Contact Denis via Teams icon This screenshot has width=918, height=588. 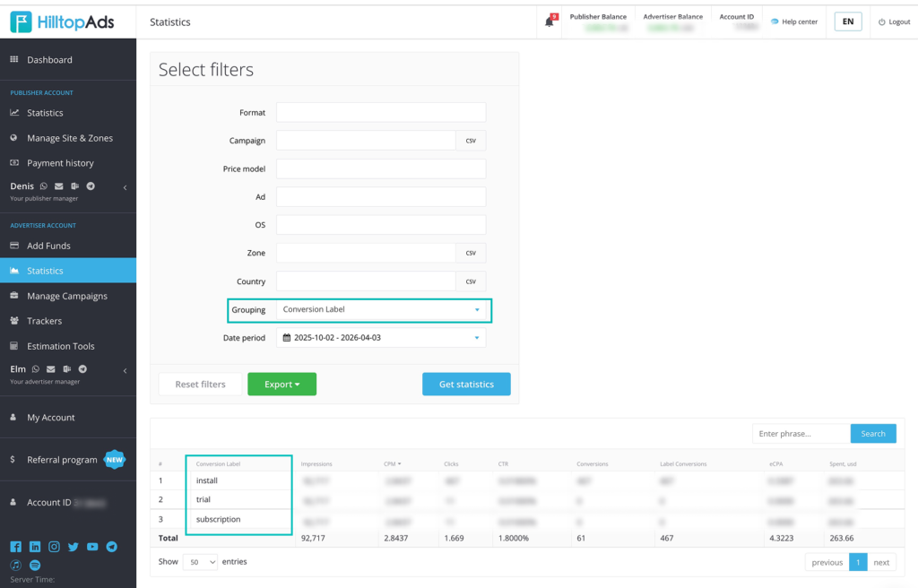coord(75,186)
